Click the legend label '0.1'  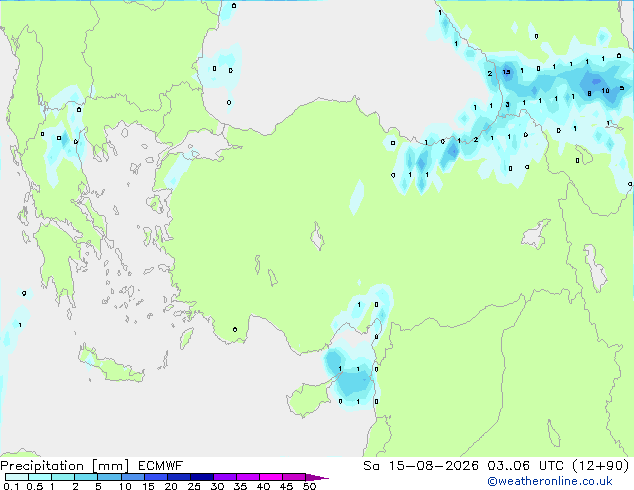point(11,486)
